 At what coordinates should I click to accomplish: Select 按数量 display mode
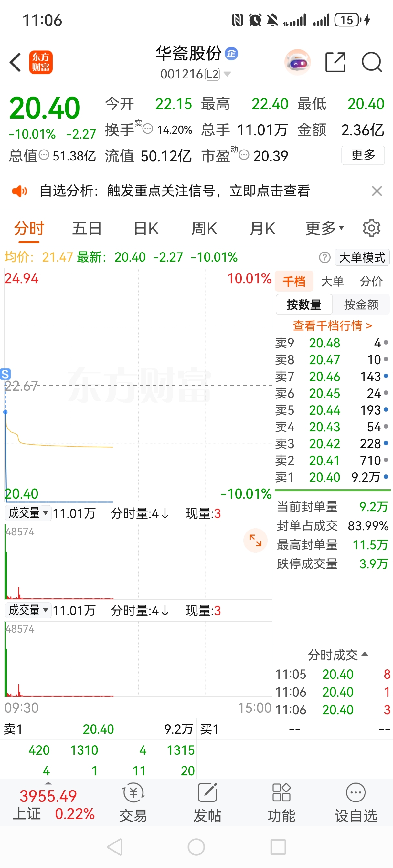click(304, 305)
